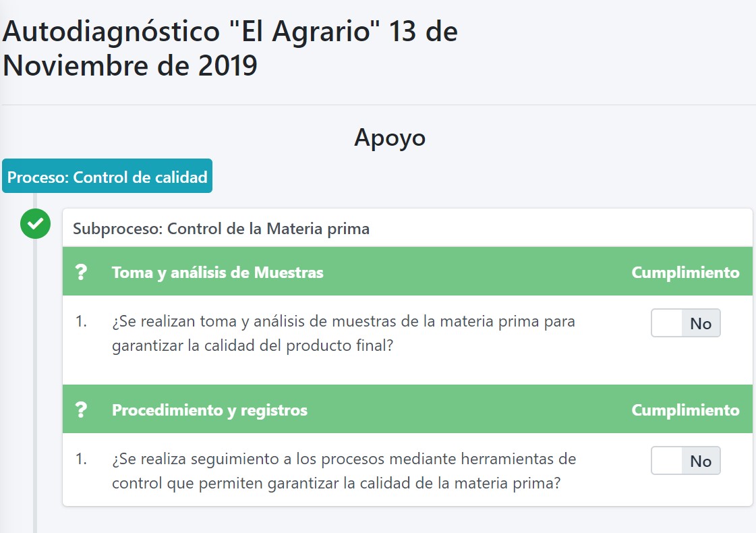Enable compliance for the materia prima sampling question
The height and width of the screenshot is (533, 756).
click(686, 323)
